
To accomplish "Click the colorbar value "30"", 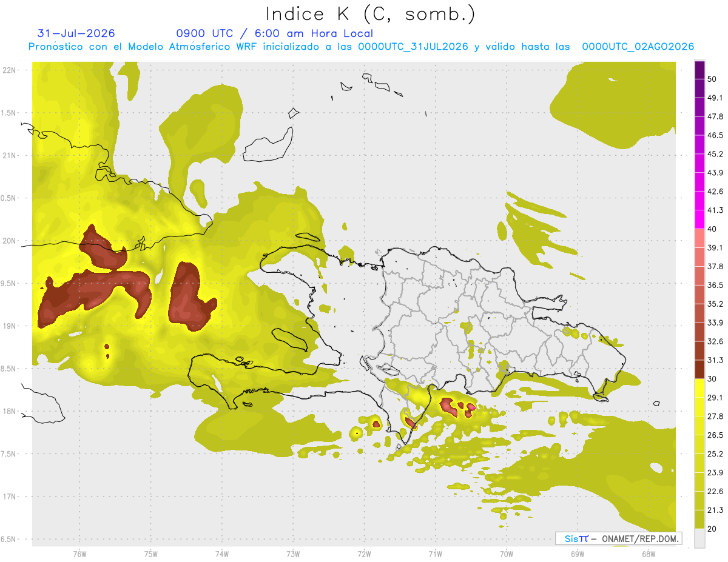I will (x=712, y=379).
